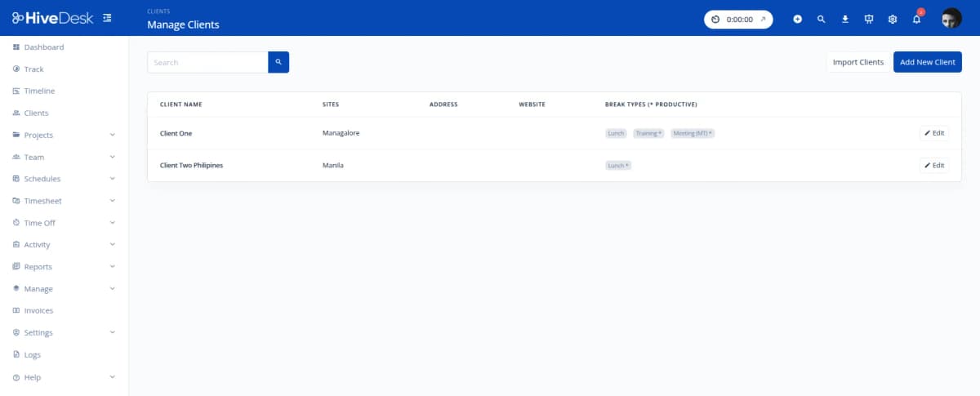Click Client One's Lunch break tag

(617, 133)
